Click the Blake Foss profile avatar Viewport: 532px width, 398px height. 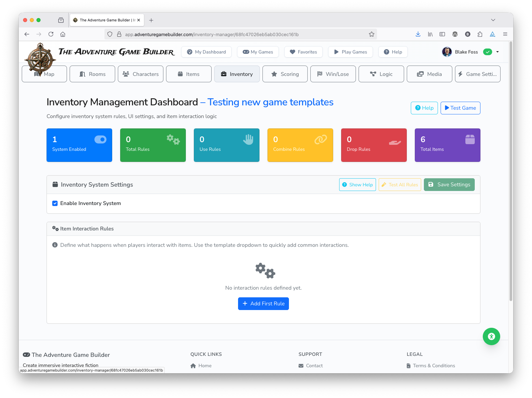click(447, 52)
